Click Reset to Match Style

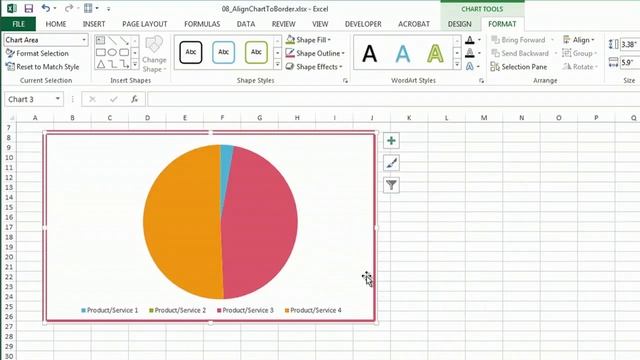42,67
